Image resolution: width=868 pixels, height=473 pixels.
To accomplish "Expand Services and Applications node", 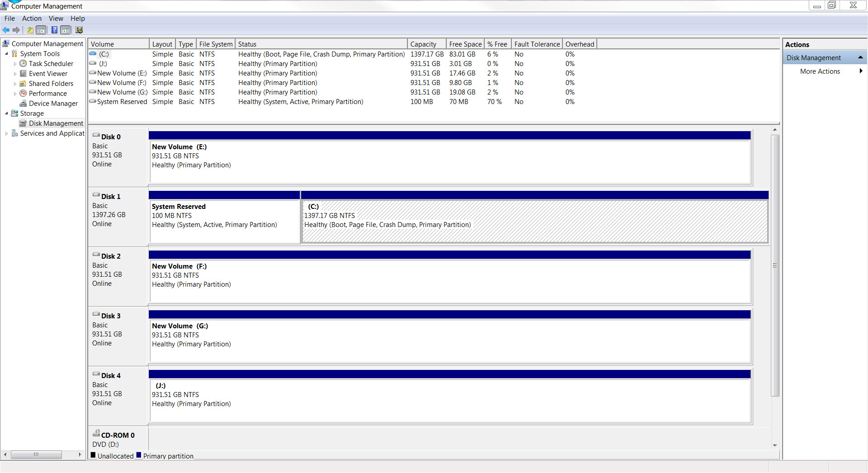I will click(6, 133).
